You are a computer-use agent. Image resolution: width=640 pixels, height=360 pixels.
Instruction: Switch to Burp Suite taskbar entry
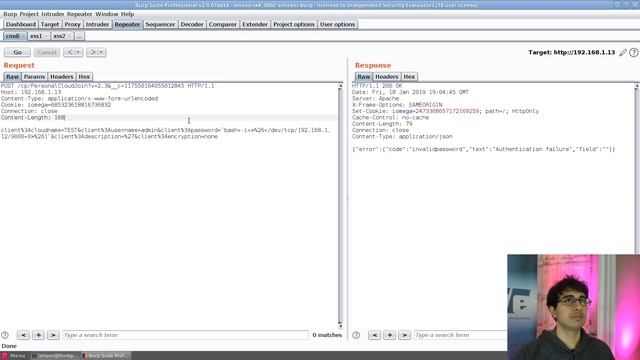click(106, 356)
